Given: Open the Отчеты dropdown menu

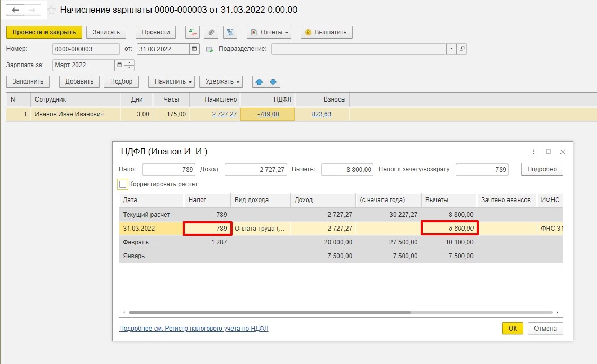Looking at the screenshot, I should point(269,32).
